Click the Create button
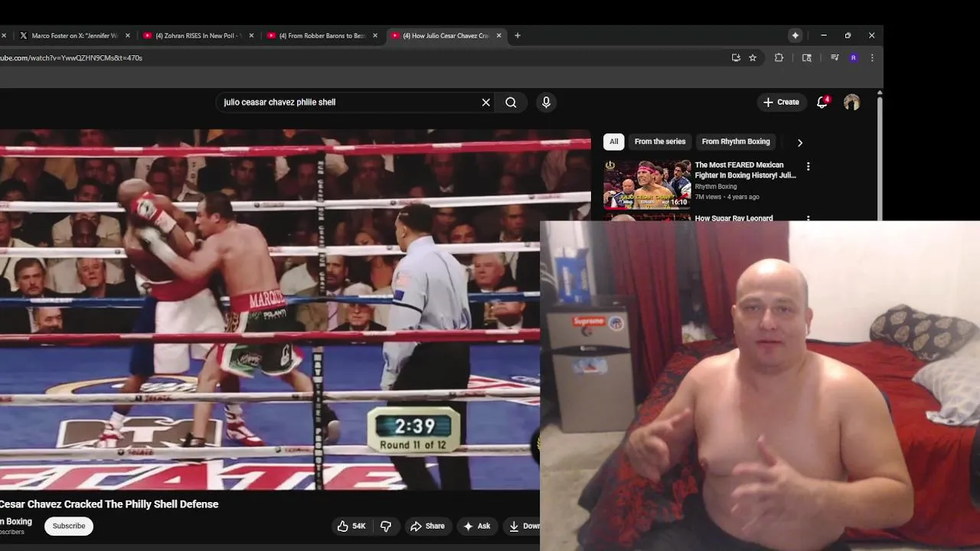 tap(781, 102)
